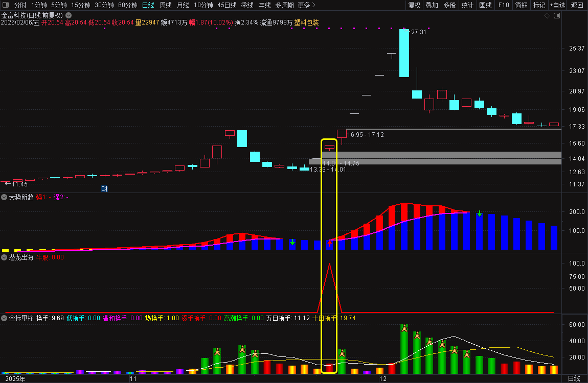Select the 15分钟 period tab
This screenshot has width=588, height=383.
pyautogui.click(x=81, y=5)
